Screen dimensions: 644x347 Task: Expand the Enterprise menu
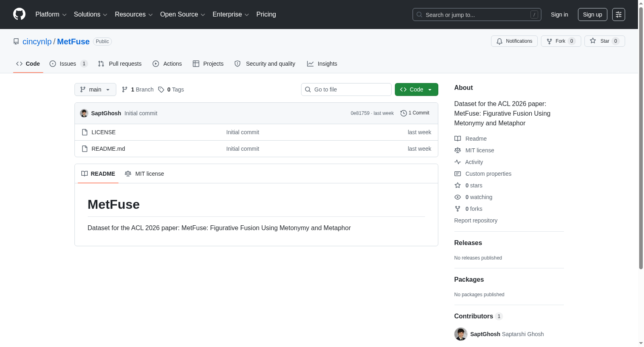pos(231,15)
